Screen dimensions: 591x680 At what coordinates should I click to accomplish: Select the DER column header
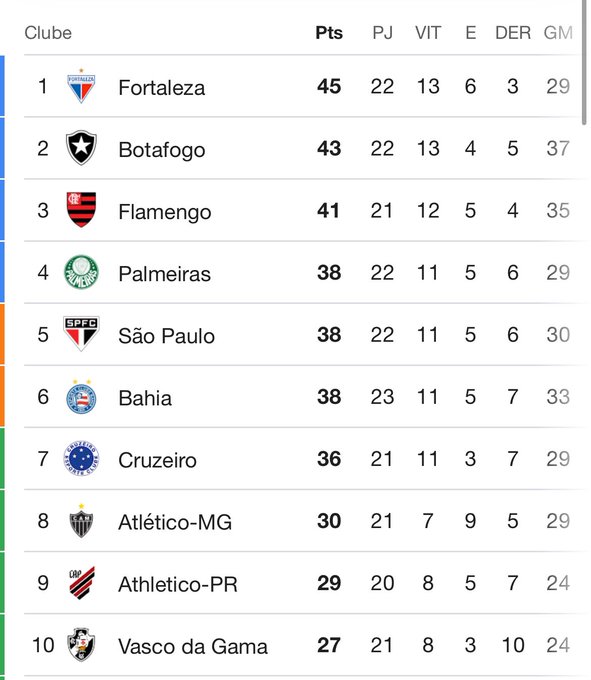(513, 33)
